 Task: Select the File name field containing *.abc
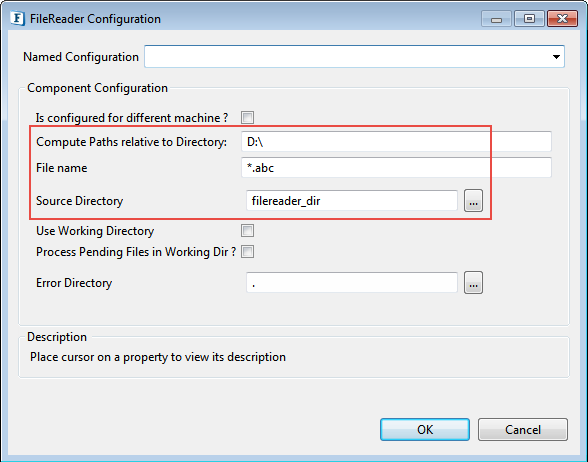[x=396, y=167]
